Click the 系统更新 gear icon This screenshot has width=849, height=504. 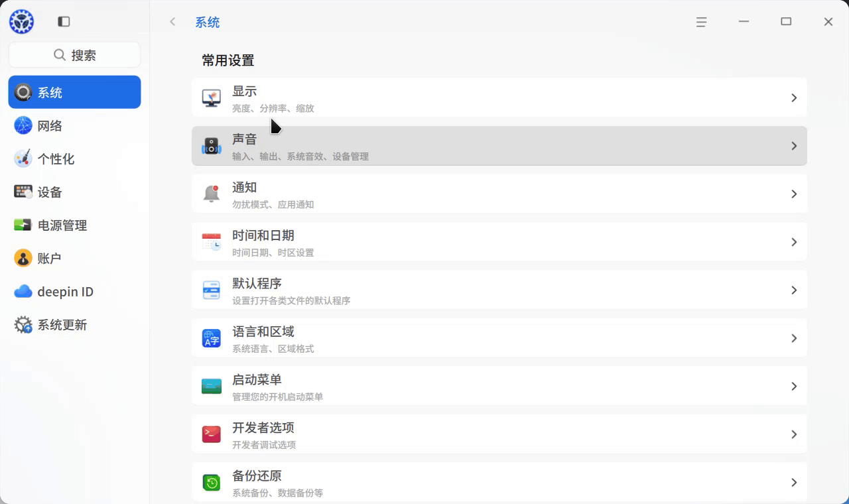(23, 324)
